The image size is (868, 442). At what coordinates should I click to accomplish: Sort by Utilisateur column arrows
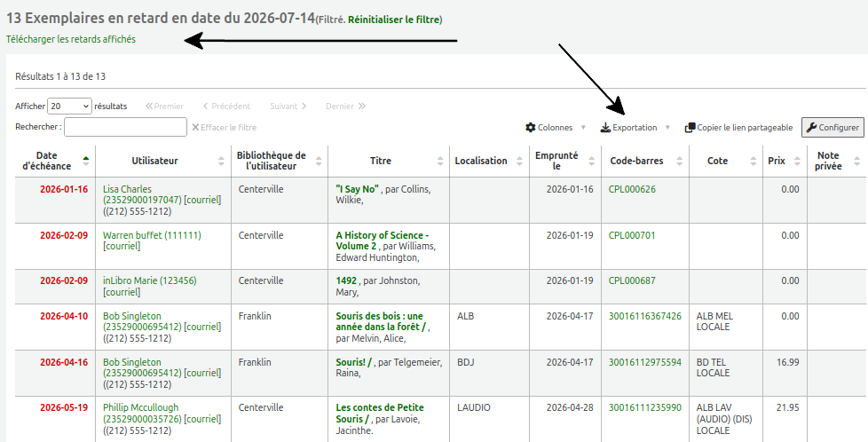pos(221,161)
